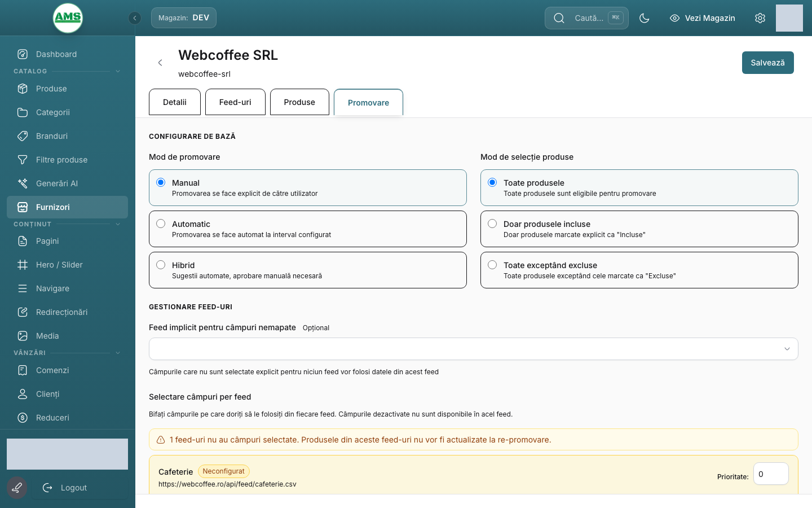Image resolution: width=812 pixels, height=508 pixels.
Task: Click the Salvează button
Action: 768,63
